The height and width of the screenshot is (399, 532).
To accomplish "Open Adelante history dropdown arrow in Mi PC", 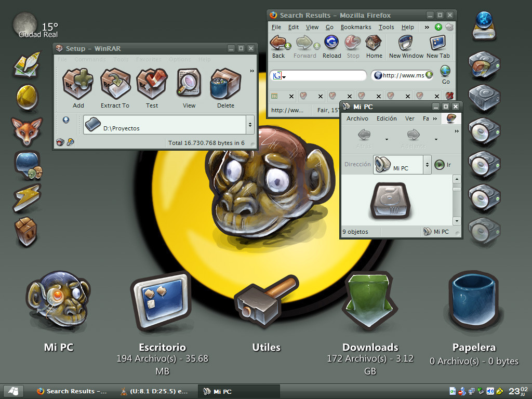I will (x=436, y=139).
